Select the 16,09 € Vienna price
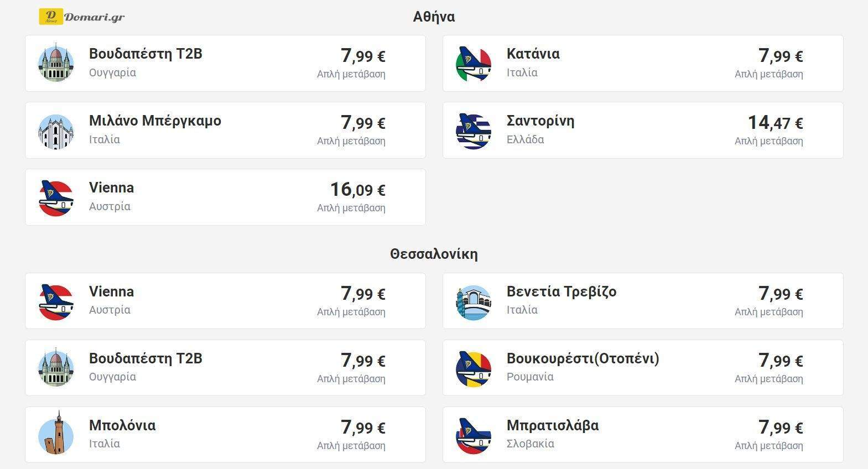This screenshot has width=868, height=469. pos(357,190)
